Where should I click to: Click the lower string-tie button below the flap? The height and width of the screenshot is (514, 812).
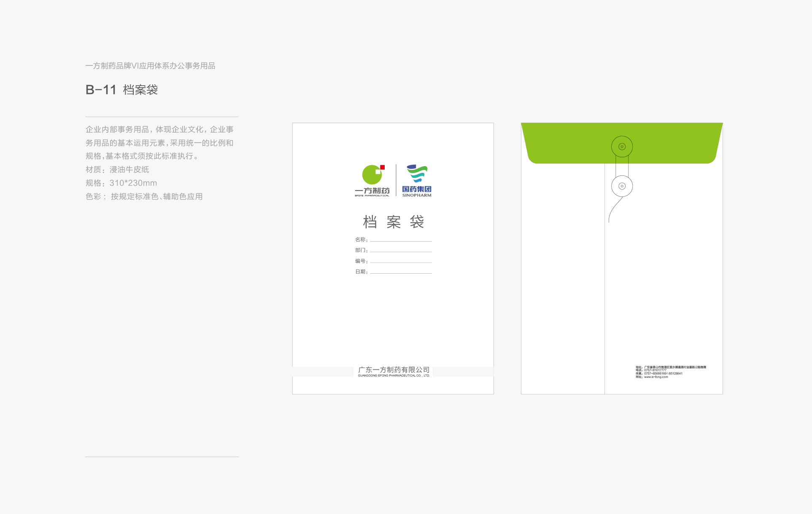622,186
